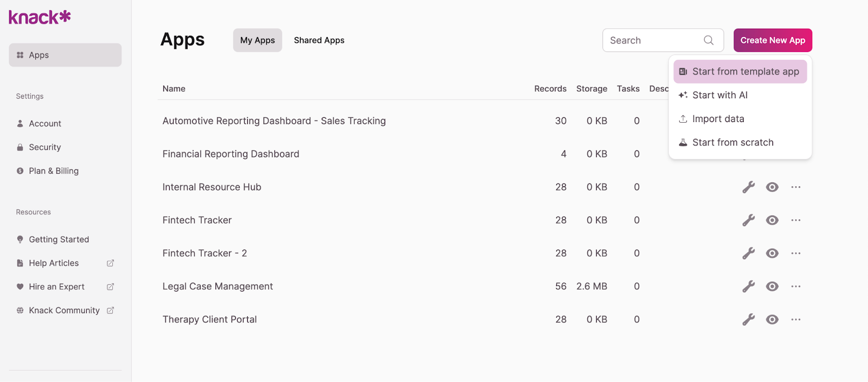Image resolution: width=868 pixels, height=382 pixels.
Task: Select Start from scratch option
Action: 732,143
